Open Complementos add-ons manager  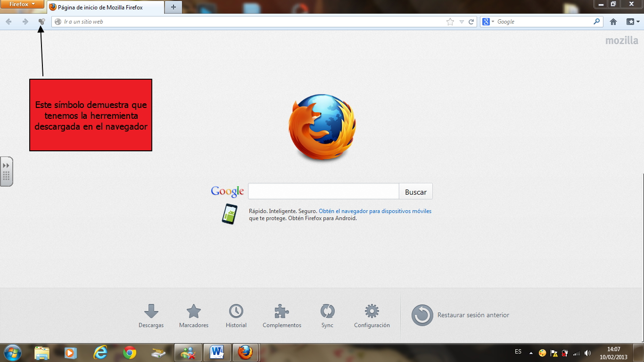click(282, 316)
